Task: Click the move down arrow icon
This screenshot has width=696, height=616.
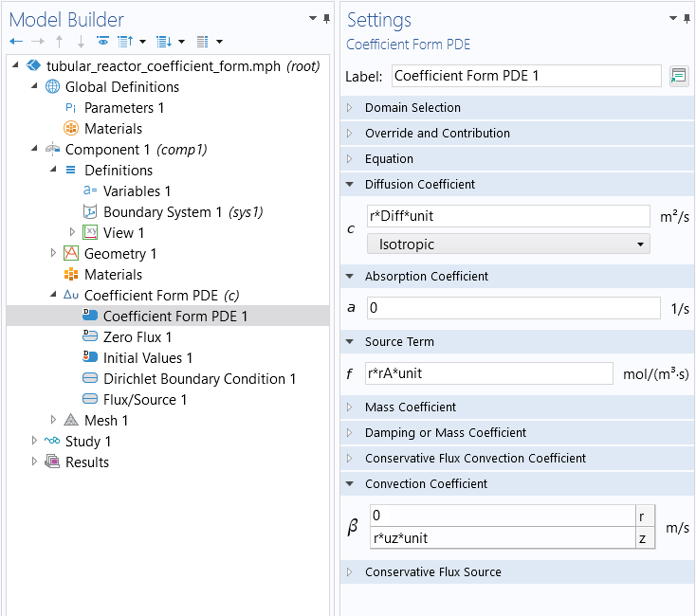Action: pyautogui.click(x=81, y=42)
